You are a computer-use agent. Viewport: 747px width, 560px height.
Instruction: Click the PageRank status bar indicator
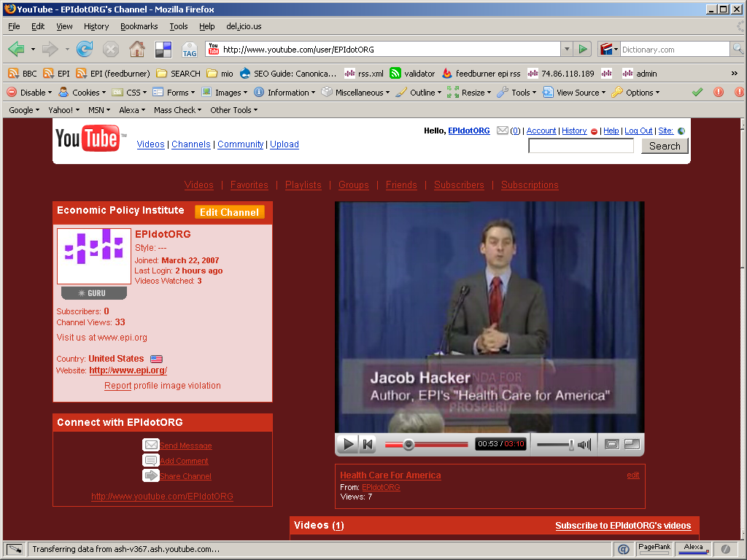pyautogui.click(x=654, y=548)
